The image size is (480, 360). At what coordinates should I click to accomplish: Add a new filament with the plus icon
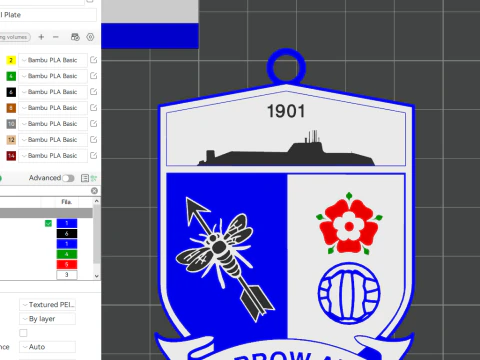(x=41, y=37)
